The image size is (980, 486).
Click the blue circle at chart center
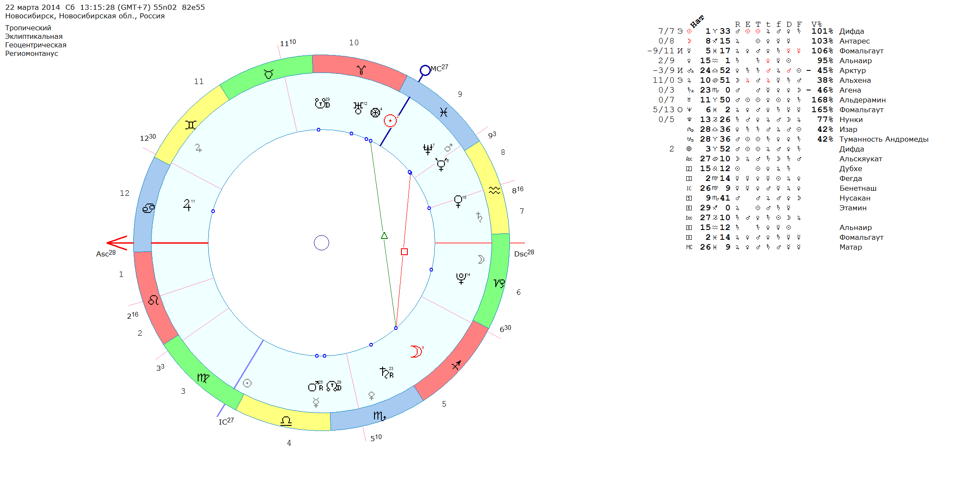322,243
